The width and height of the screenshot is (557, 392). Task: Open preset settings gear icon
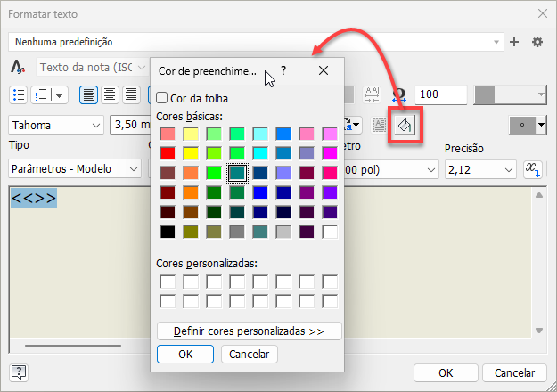537,42
